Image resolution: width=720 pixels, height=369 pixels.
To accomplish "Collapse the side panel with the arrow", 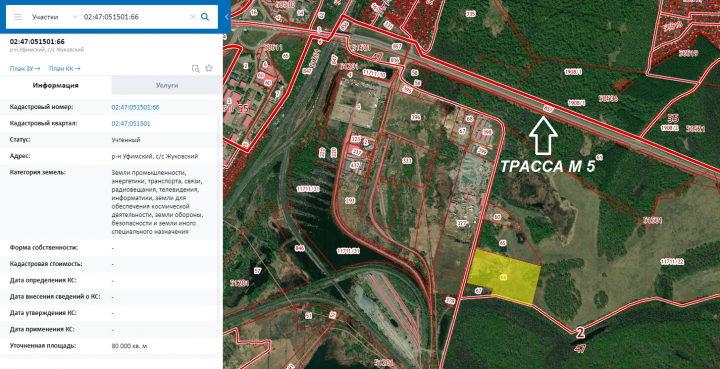I will coord(226,17).
